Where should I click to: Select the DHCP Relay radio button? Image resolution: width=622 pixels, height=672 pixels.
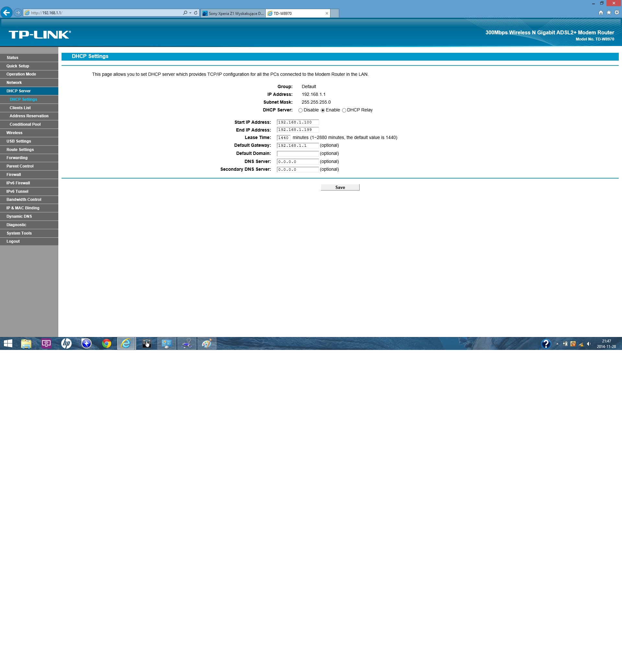344,110
